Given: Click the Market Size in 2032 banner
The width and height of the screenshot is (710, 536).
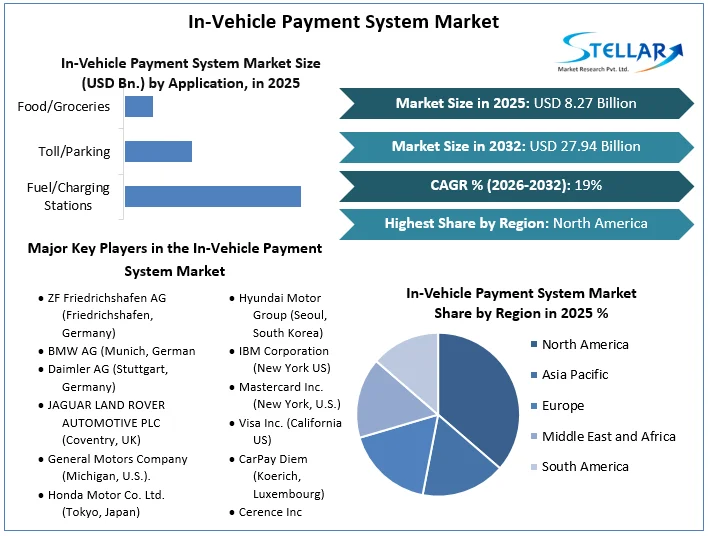Looking at the screenshot, I should pos(516,147).
